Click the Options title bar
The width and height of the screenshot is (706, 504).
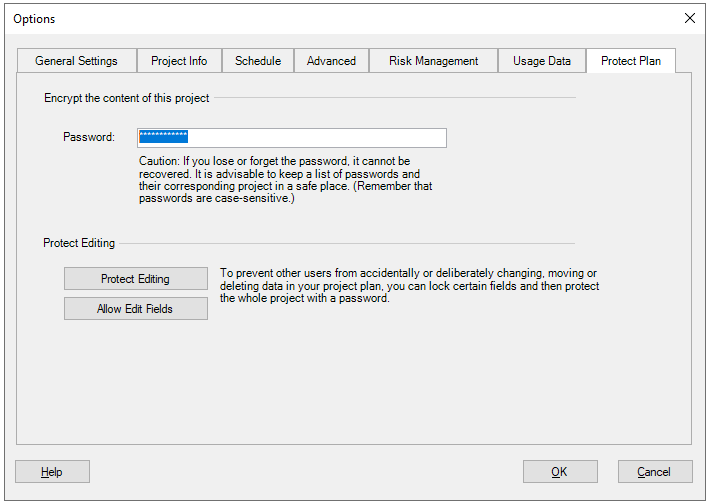click(300, 18)
